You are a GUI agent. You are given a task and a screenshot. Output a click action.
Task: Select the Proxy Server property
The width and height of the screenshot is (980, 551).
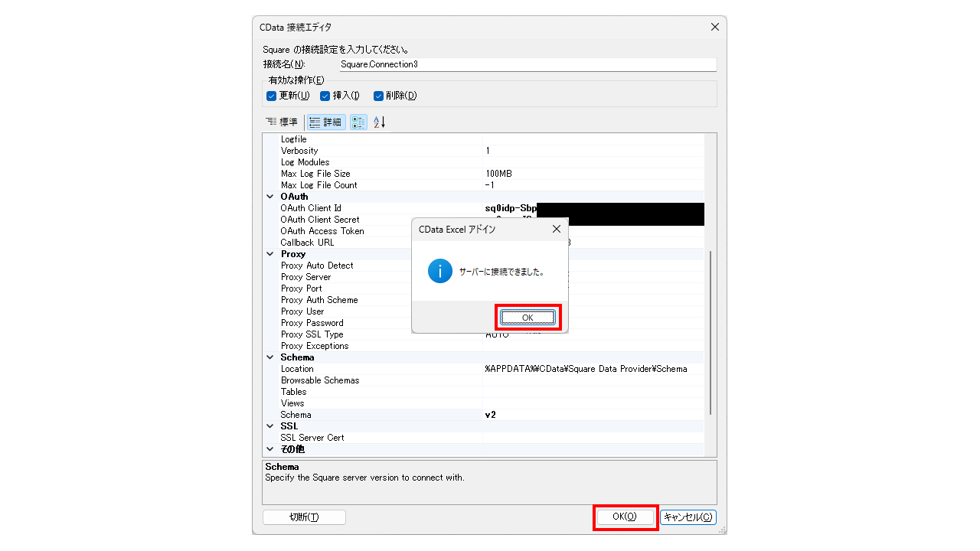click(x=305, y=277)
